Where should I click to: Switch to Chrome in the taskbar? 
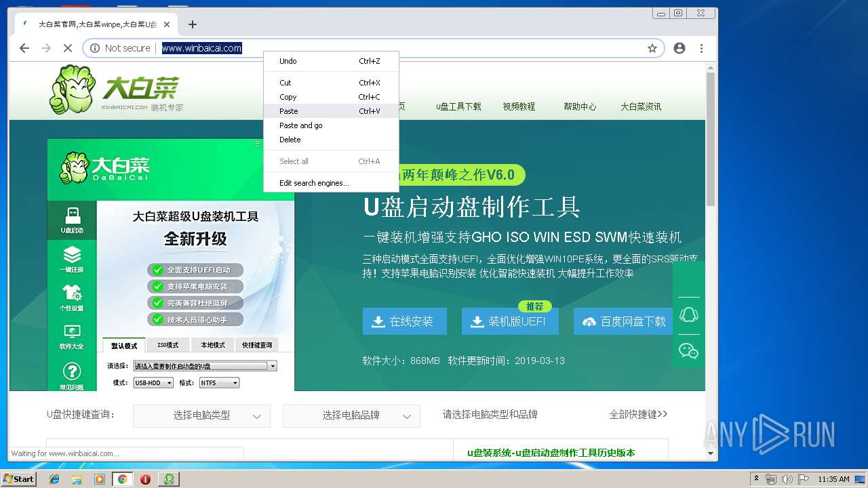click(x=122, y=479)
